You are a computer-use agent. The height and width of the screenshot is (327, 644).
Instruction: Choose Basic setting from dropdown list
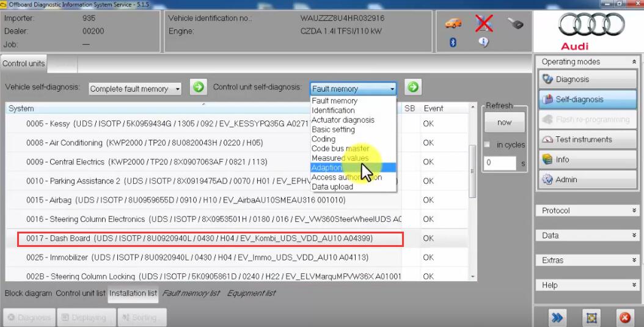pyautogui.click(x=353, y=130)
